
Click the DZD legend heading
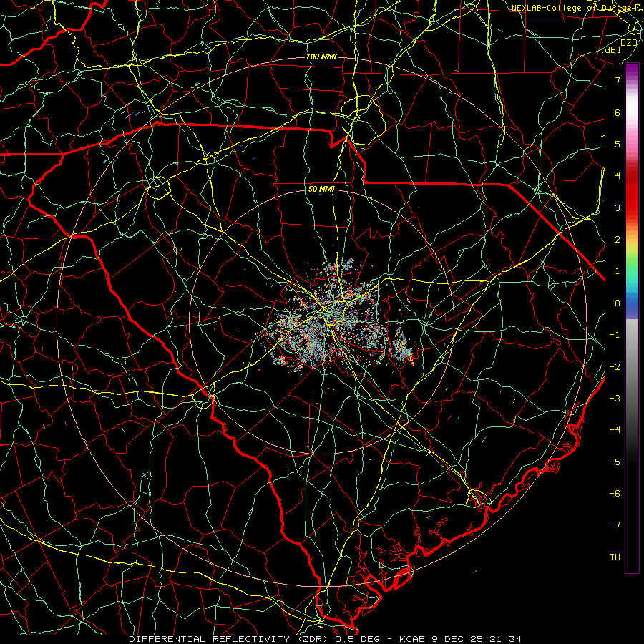coord(629,42)
